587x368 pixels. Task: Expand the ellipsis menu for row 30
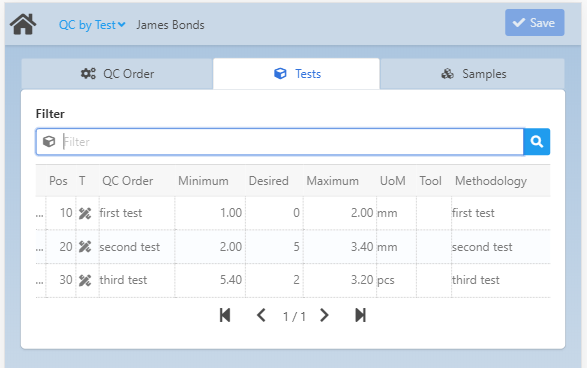click(x=40, y=281)
